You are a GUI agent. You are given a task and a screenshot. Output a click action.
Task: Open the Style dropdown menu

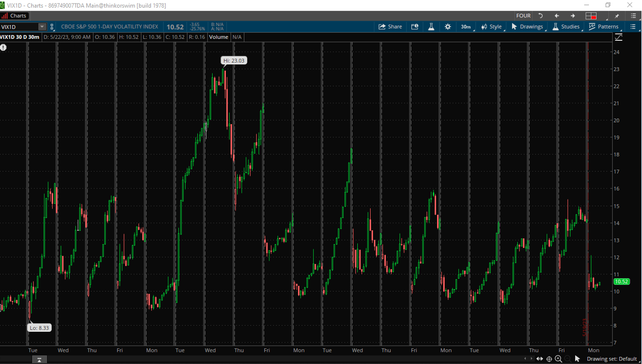(491, 27)
